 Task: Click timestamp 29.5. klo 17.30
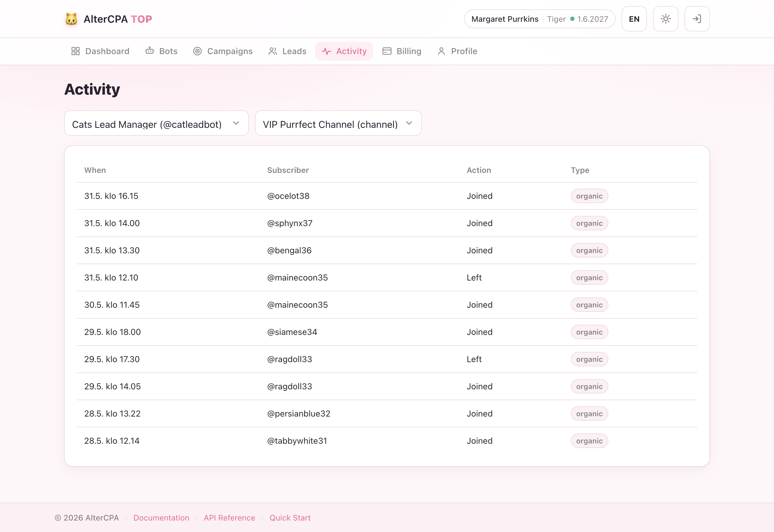pyautogui.click(x=112, y=359)
